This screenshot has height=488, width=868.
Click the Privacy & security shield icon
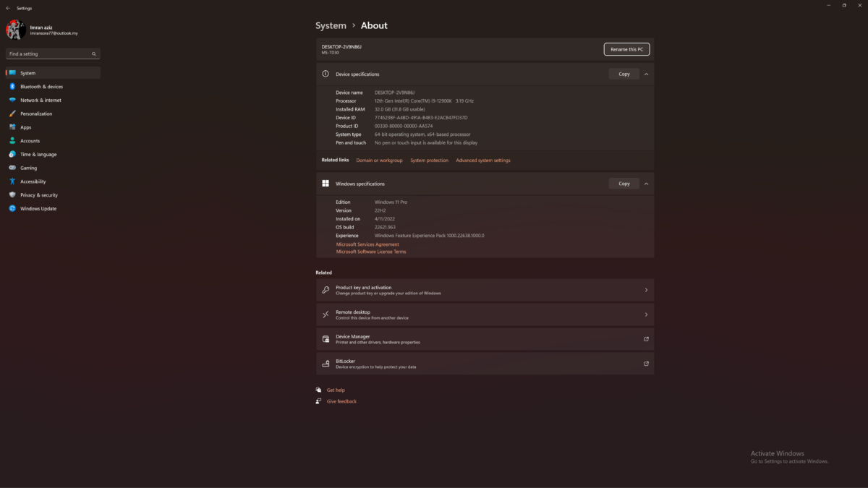tap(12, 195)
